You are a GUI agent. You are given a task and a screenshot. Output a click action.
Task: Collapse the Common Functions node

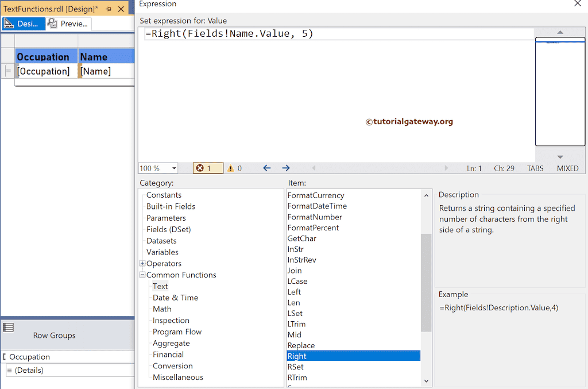[142, 275]
